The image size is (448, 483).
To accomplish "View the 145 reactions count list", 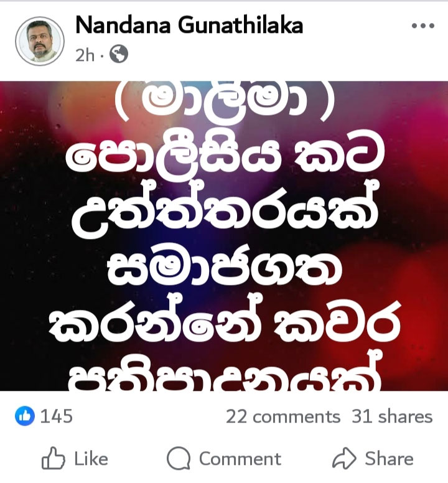I will [57, 416].
